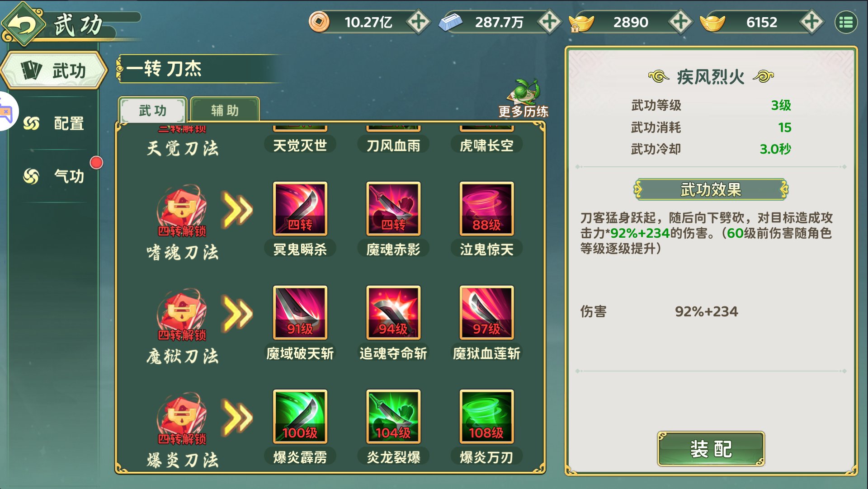Viewport: 868px width, 489px height.
Task: Add more copper coins with plus button
Action: pyautogui.click(x=418, y=22)
